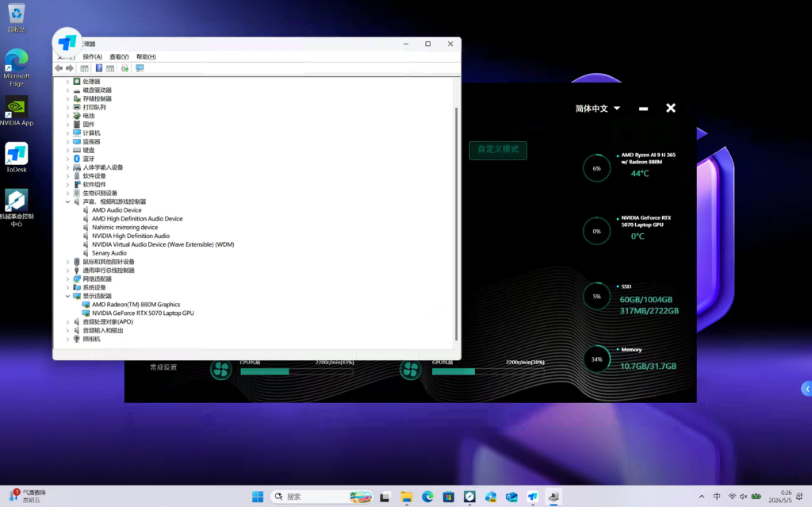
Task: Click the Forward arrow in Device Manager toolbar
Action: (x=70, y=68)
